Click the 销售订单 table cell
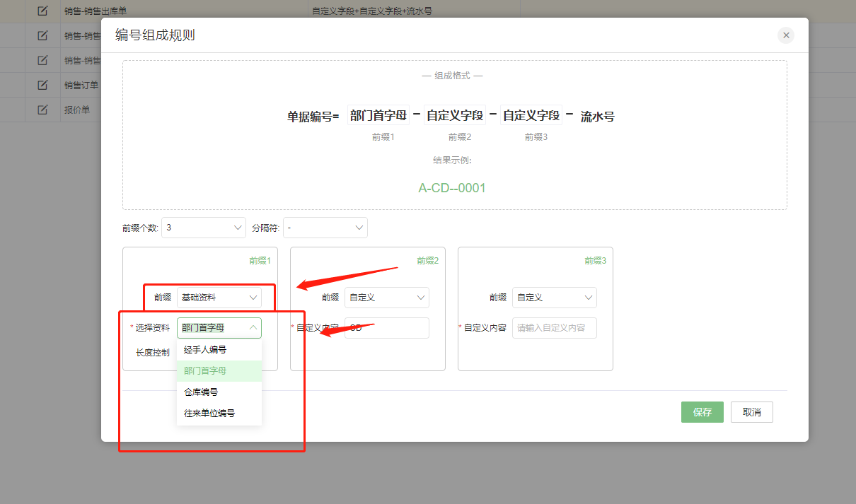This screenshot has width=856, height=504. click(81, 86)
